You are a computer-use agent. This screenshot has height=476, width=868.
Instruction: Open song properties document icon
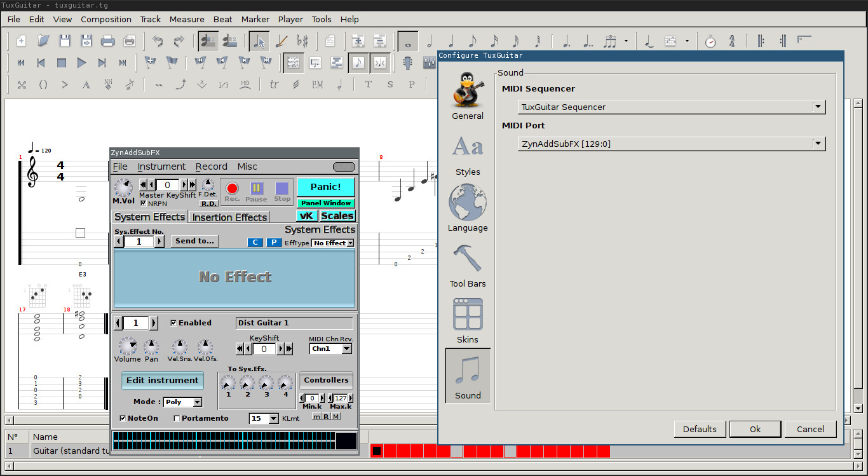[x=330, y=41]
